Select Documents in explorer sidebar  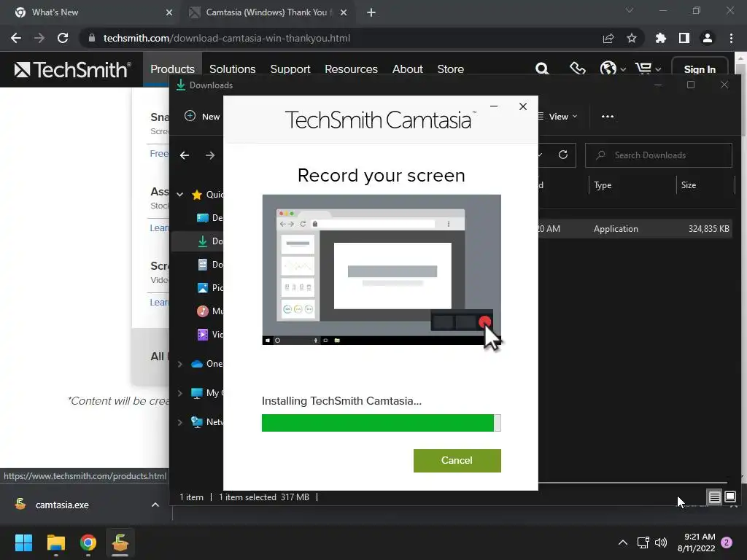pos(209,264)
